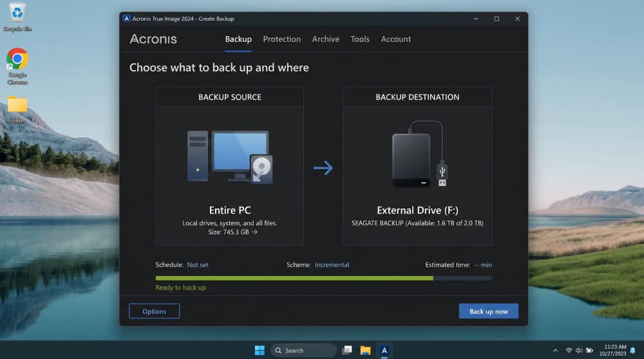Open the Protection tab
644x359 pixels.
[x=282, y=39]
